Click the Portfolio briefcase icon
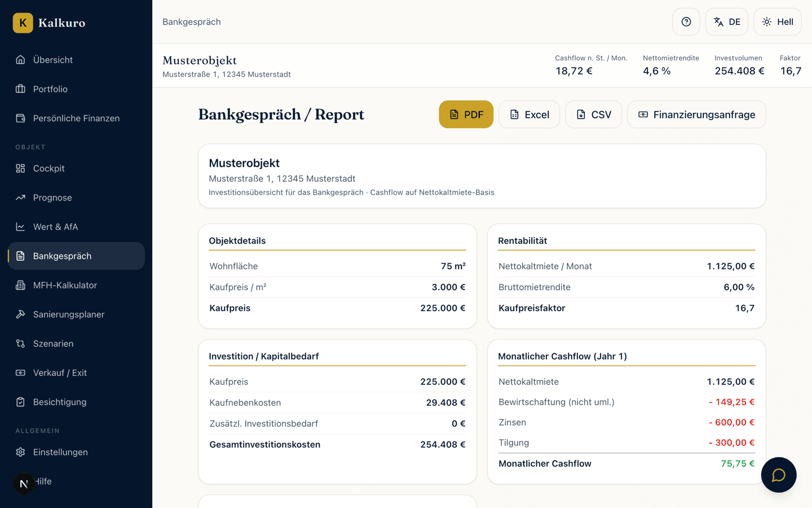The image size is (812, 508). click(x=21, y=89)
